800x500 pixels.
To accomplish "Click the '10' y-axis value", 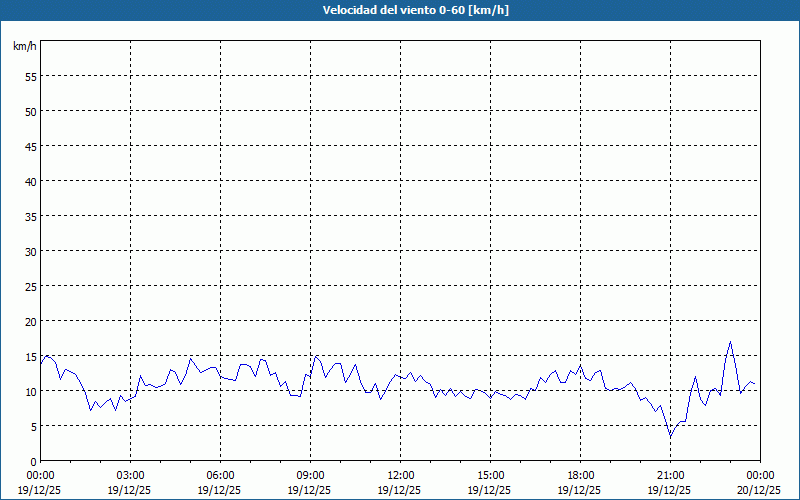I will 31,392.
